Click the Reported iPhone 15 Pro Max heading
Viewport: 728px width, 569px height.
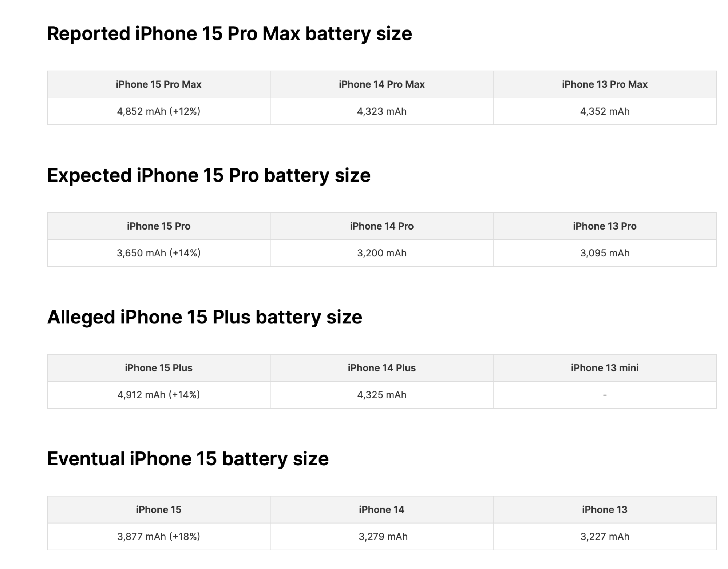229,34
